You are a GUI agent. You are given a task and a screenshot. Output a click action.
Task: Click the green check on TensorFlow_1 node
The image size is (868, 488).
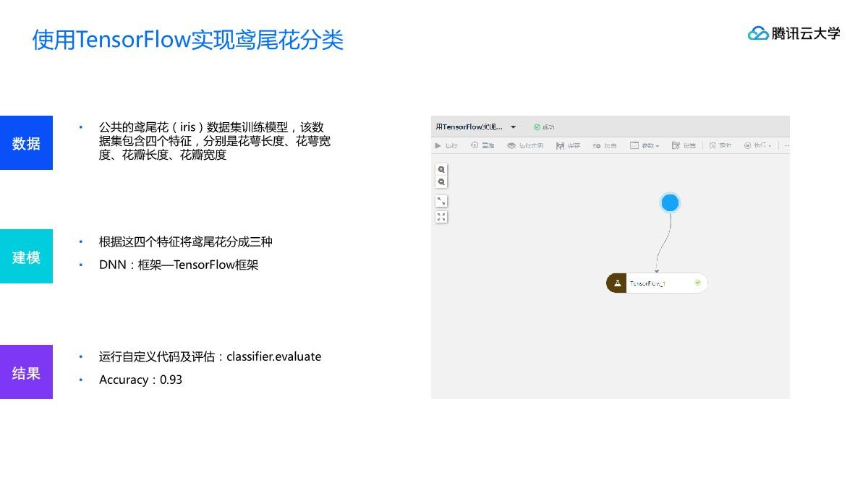tap(698, 283)
